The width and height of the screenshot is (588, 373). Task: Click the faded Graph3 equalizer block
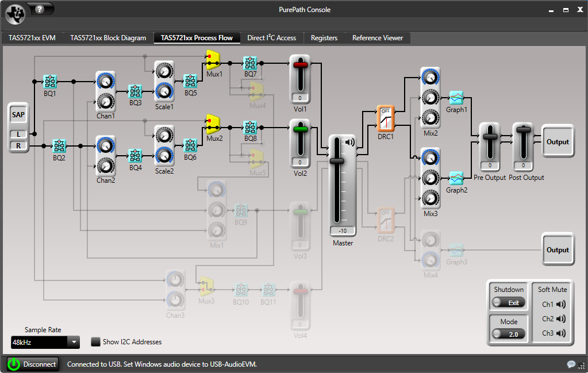456,250
